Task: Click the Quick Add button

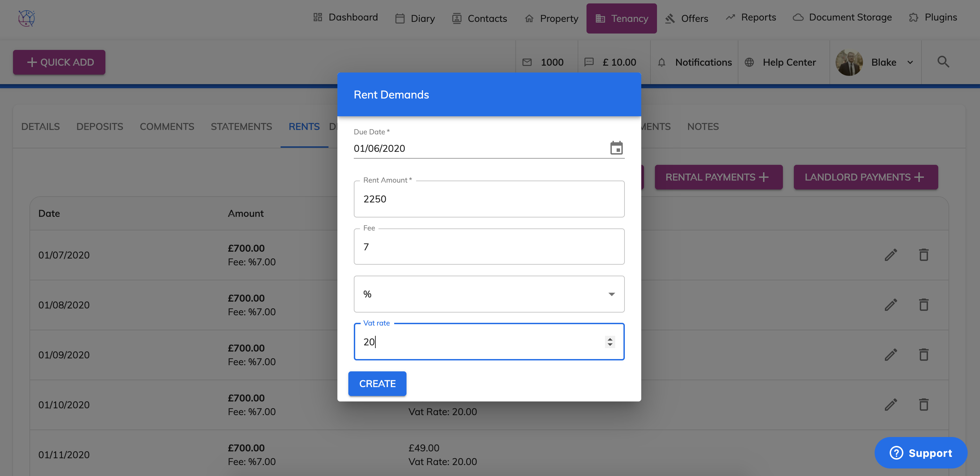Action: pyautogui.click(x=59, y=62)
